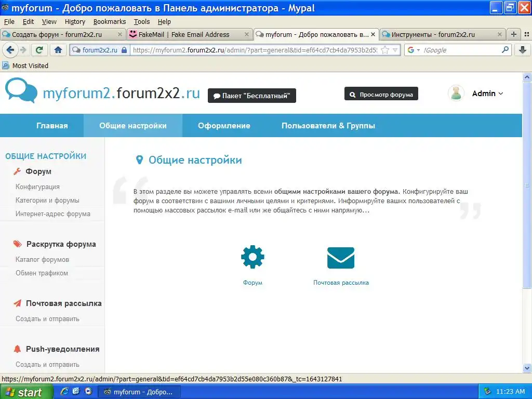Click the media player quick launch icon
This screenshot has height=399, width=532.
coord(88,391)
